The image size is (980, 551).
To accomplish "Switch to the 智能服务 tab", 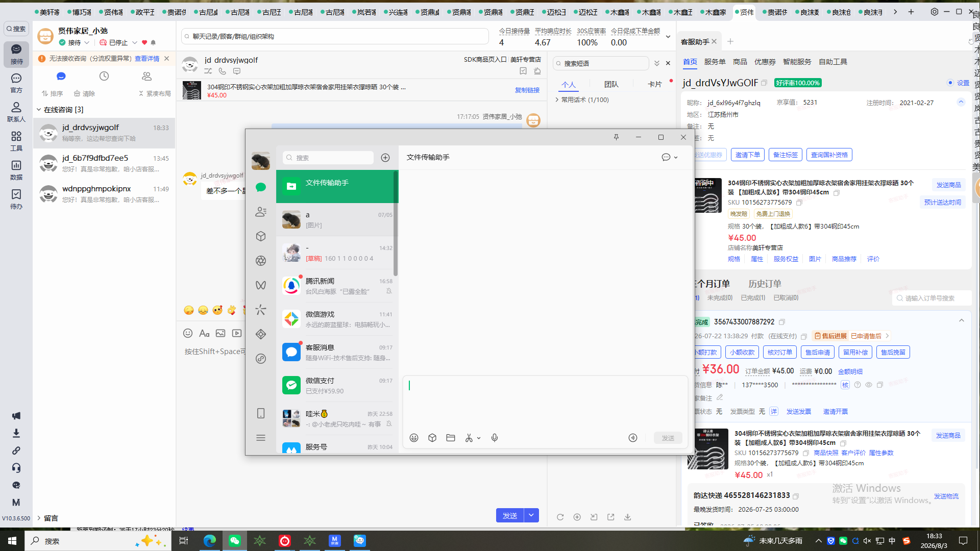I will 797,62.
